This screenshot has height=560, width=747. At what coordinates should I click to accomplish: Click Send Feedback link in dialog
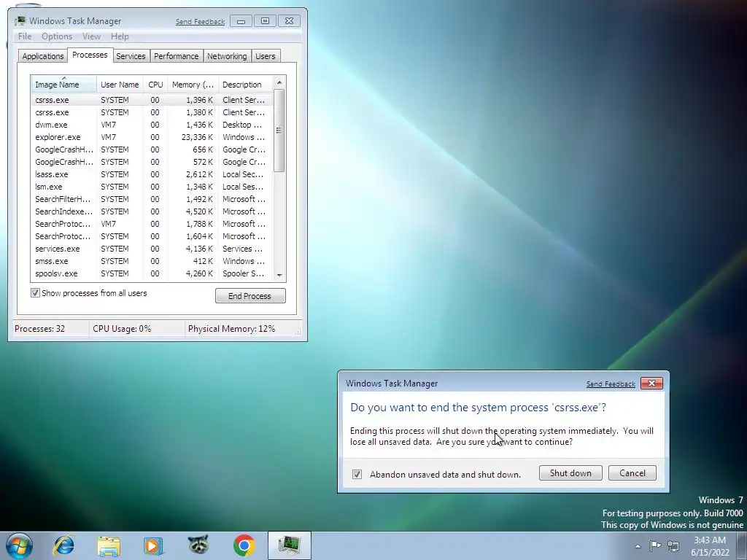click(611, 384)
